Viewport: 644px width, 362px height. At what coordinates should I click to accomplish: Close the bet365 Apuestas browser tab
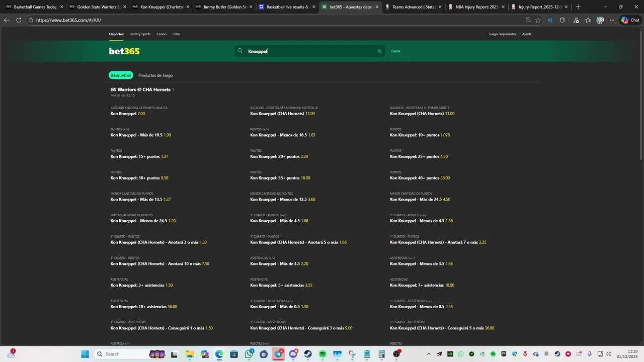377,7
